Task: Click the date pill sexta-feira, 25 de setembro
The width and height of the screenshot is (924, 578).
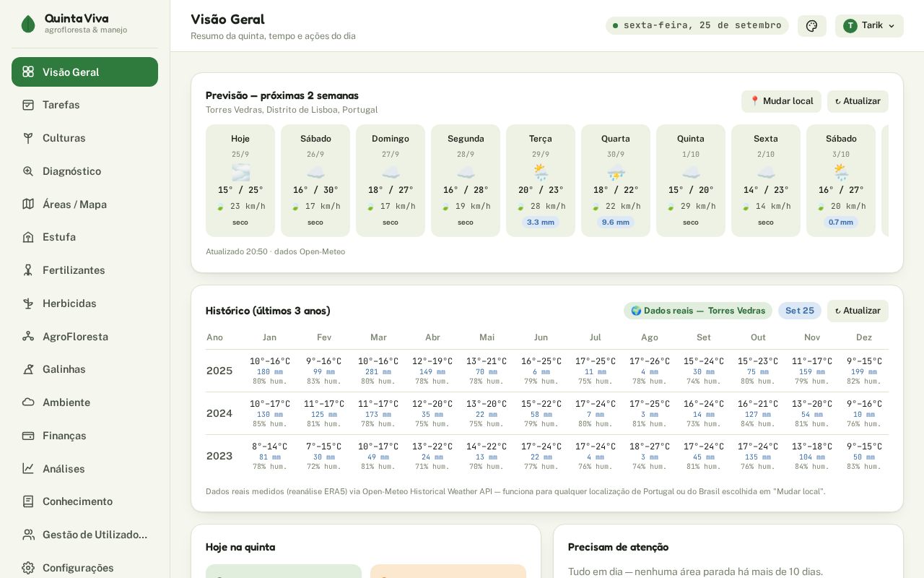Action: [697, 26]
